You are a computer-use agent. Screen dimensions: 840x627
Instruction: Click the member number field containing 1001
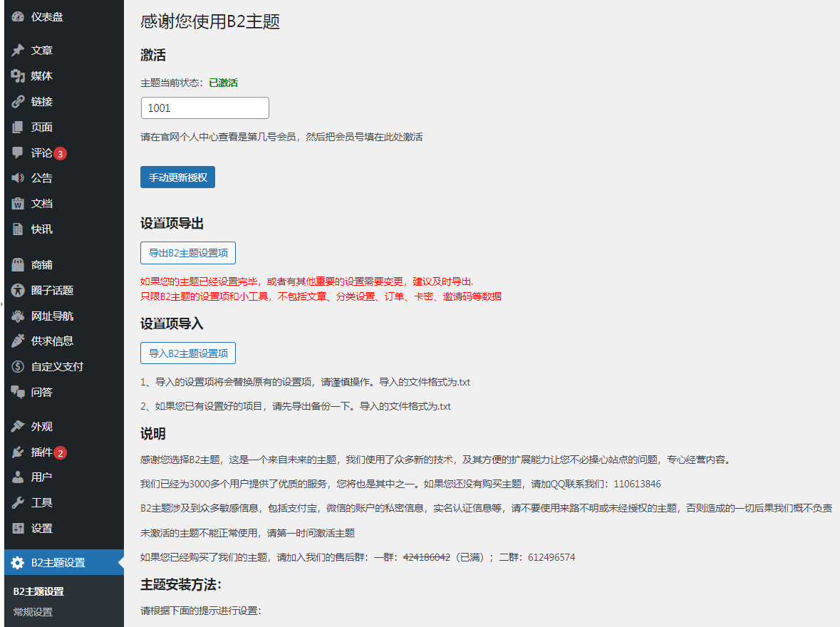click(x=205, y=108)
